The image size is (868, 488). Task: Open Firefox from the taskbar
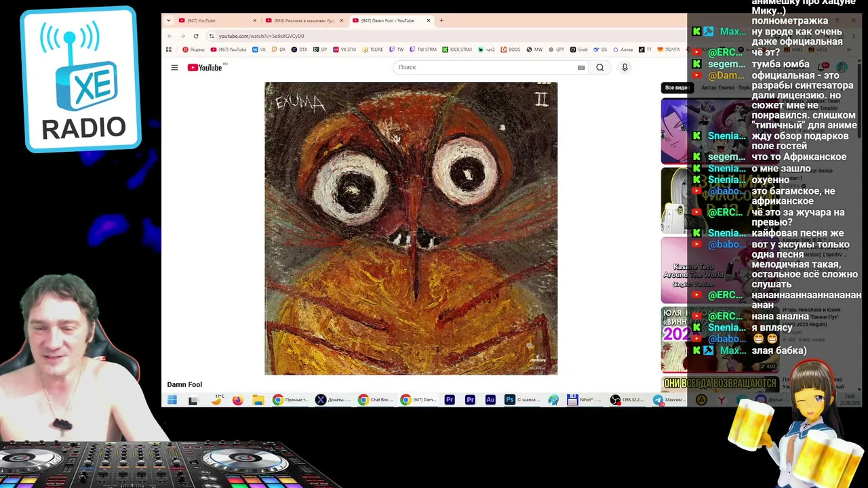tap(237, 400)
